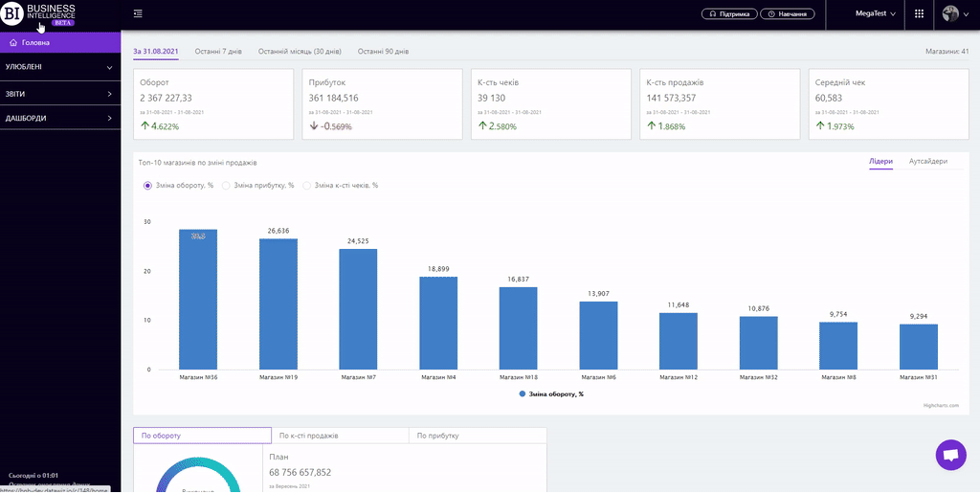Select Зміна к-сті чеків, % radio option
The image size is (980, 494).
[307, 185]
